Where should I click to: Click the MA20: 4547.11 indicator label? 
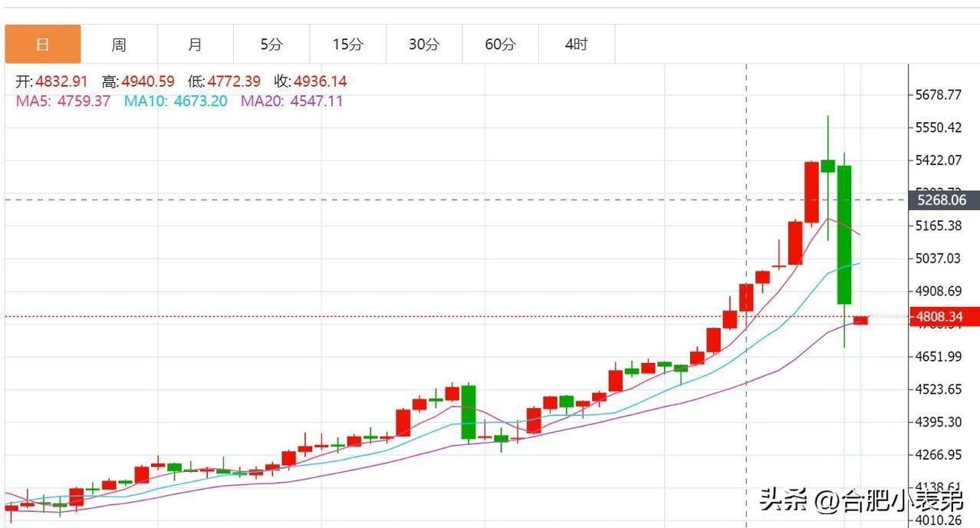tap(292, 101)
